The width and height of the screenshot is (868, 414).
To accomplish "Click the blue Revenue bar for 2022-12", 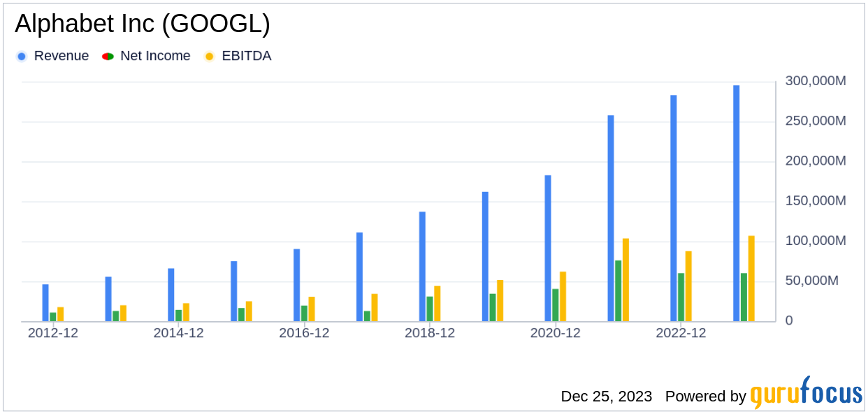I will pos(674,209).
